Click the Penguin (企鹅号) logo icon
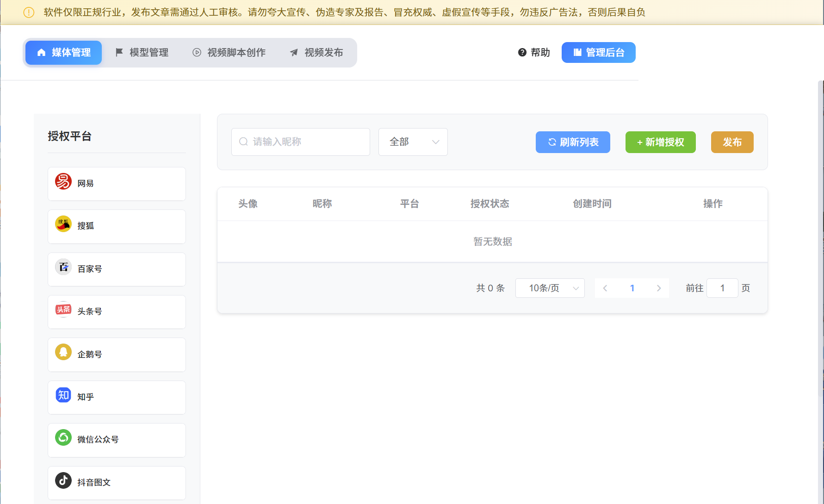This screenshot has width=824, height=504. [63, 352]
